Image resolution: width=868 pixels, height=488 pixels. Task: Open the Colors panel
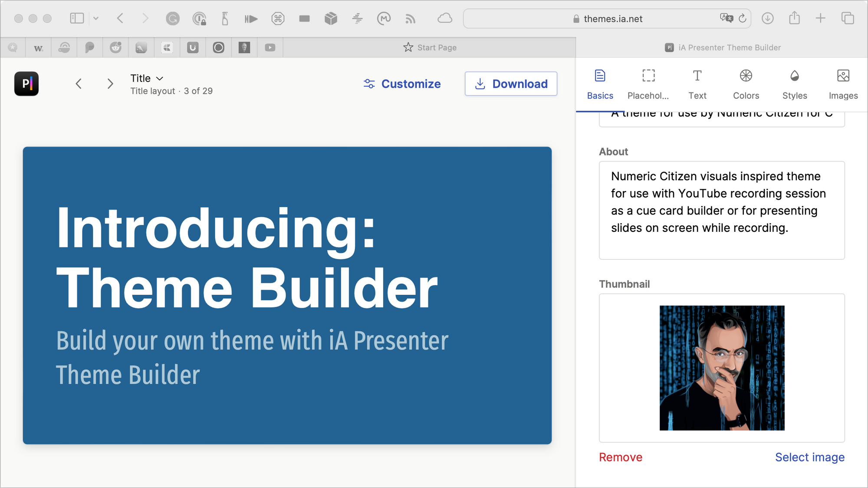pos(746,84)
